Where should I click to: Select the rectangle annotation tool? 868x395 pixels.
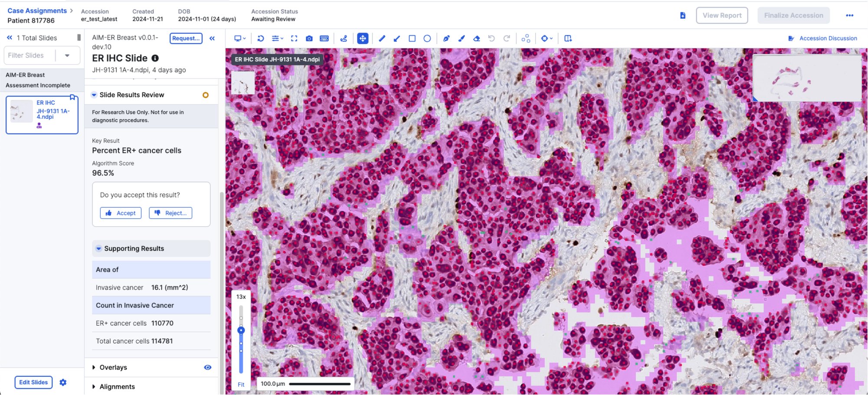pos(412,39)
